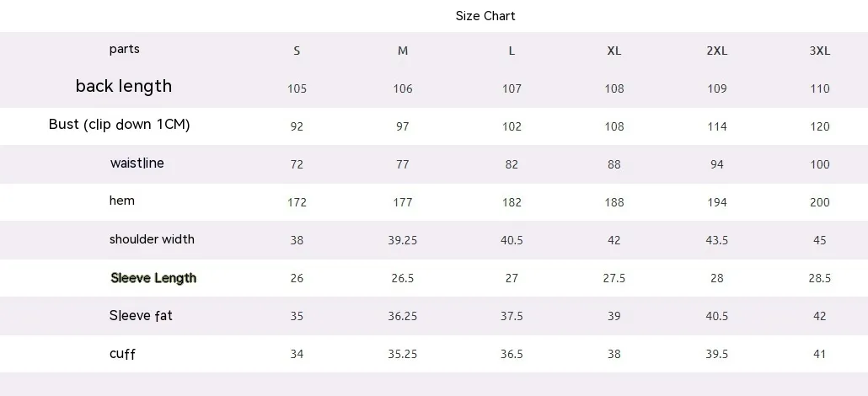Image resolution: width=868 pixels, height=396 pixels.
Task: Select the cuff row label
Action: pos(123,354)
